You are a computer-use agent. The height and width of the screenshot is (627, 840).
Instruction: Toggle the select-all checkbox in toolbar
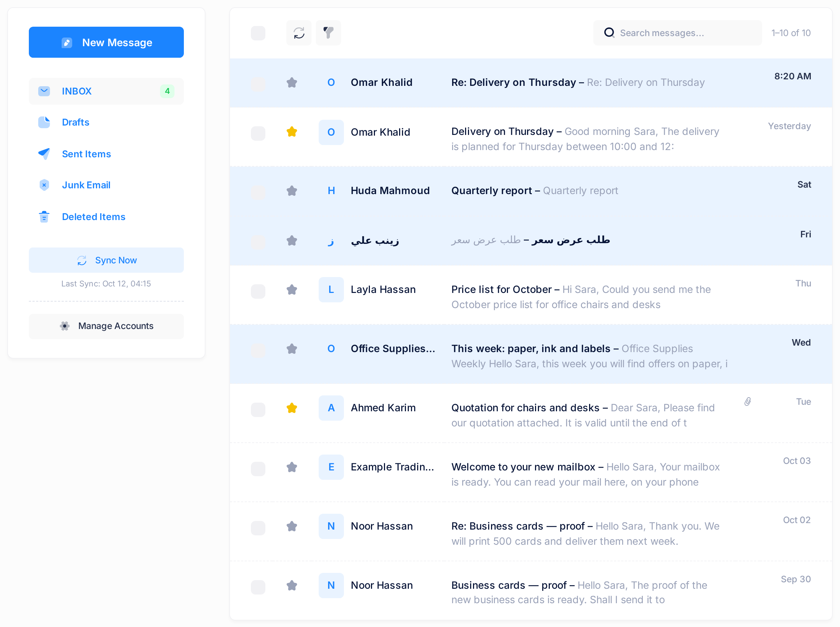click(x=258, y=33)
